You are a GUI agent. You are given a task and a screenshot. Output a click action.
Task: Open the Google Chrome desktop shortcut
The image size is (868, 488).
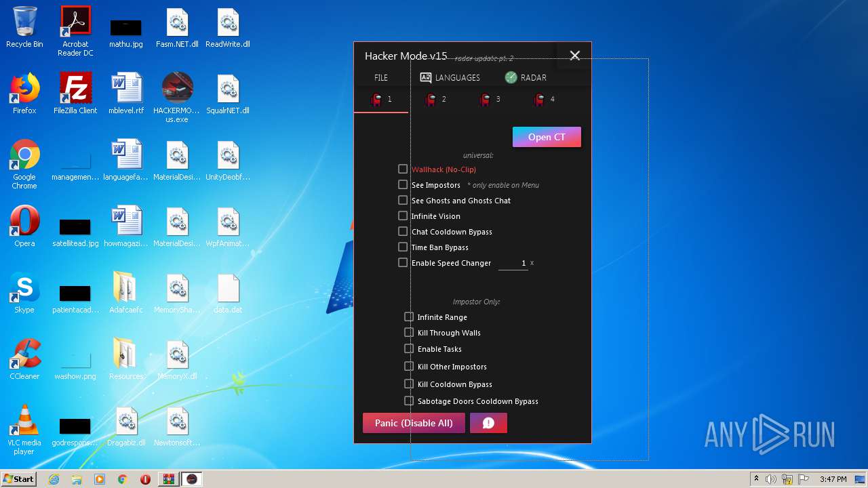pos(24,164)
